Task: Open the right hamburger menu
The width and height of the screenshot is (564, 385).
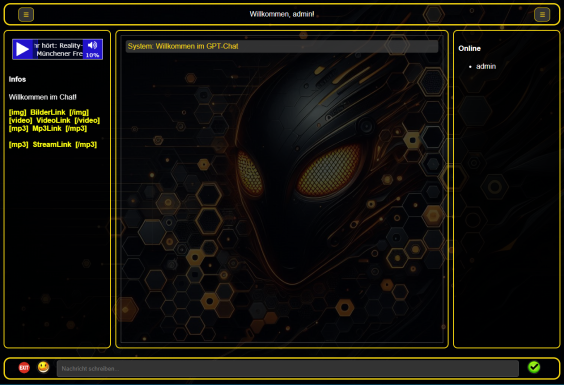Action: coord(542,15)
